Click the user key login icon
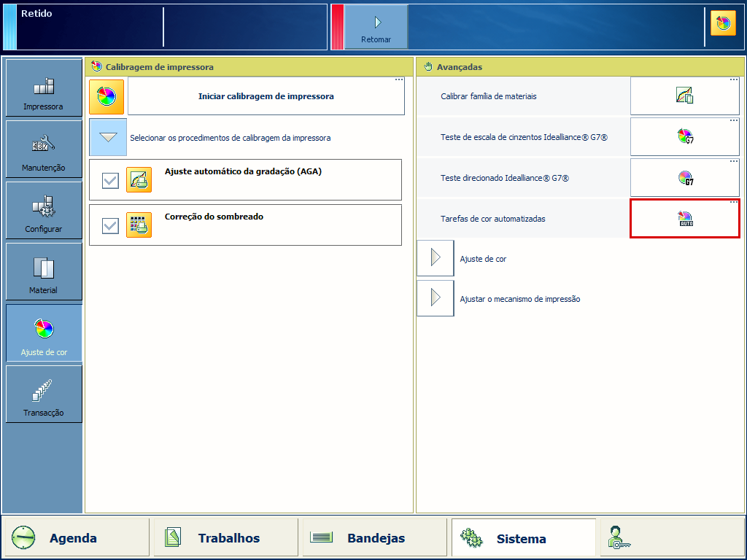Viewport: 747px width, 560px height. 619,537
